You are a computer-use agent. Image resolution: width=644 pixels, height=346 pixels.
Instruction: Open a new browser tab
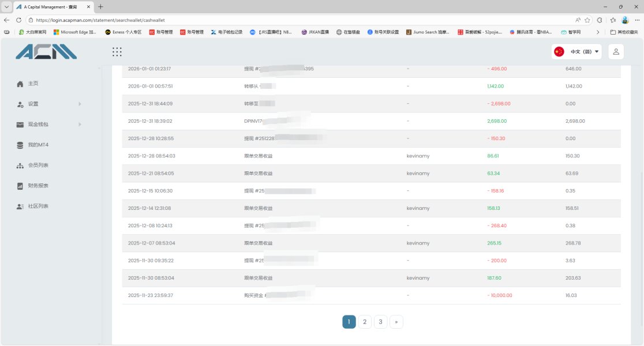101,7
